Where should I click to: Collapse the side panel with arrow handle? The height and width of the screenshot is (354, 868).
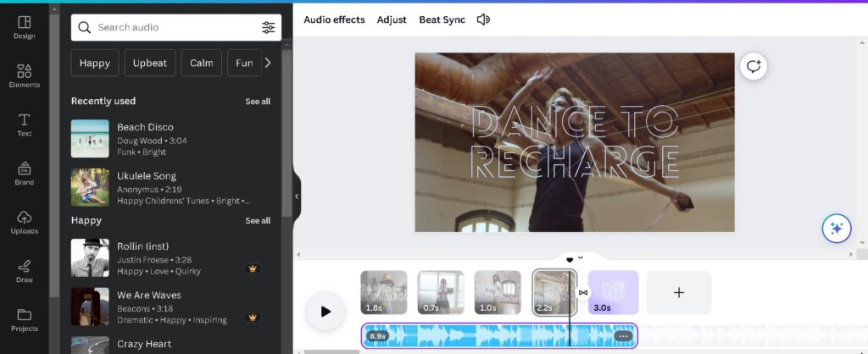coord(297,196)
